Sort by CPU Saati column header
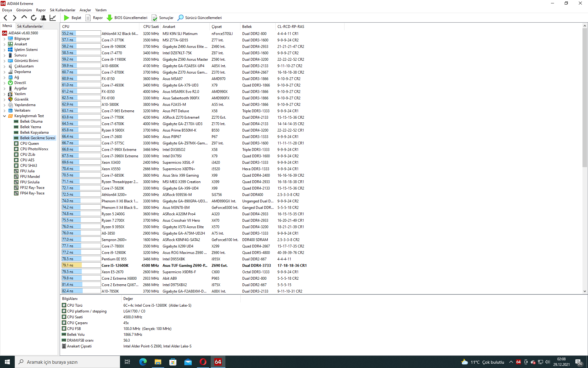Image resolution: width=588 pixels, height=368 pixels. (x=151, y=27)
